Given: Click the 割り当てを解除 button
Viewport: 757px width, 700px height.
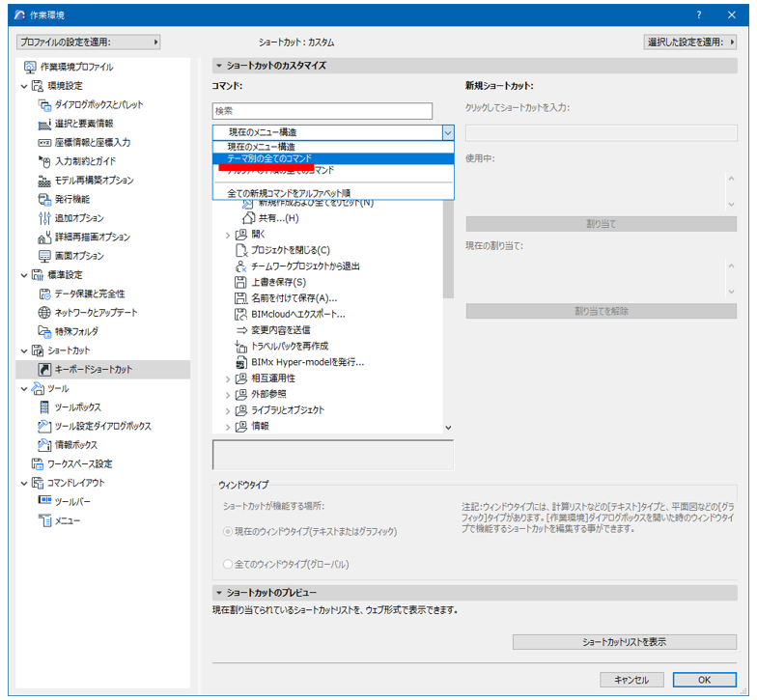Looking at the screenshot, I should coord(601,311).
